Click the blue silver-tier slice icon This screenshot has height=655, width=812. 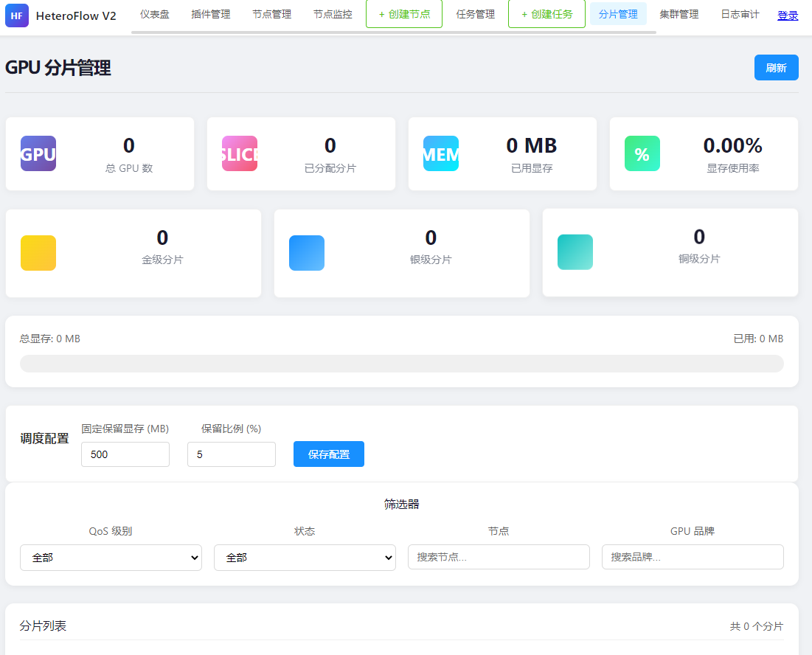307,253
